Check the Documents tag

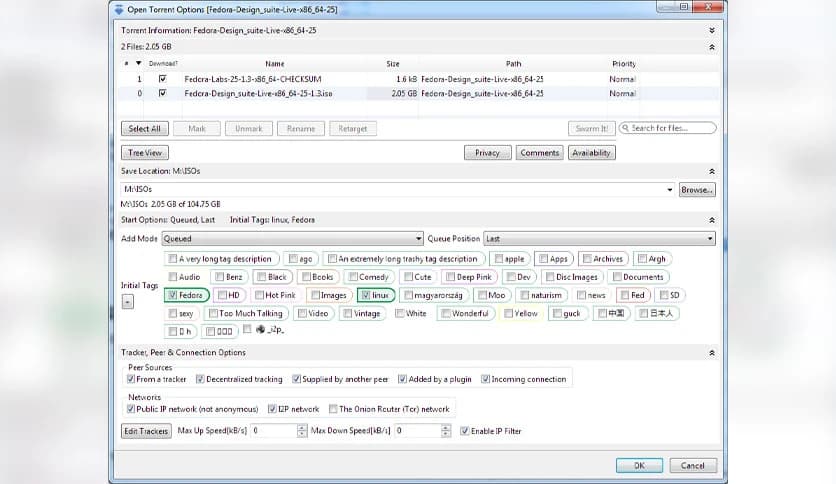[x=617, y=277]
